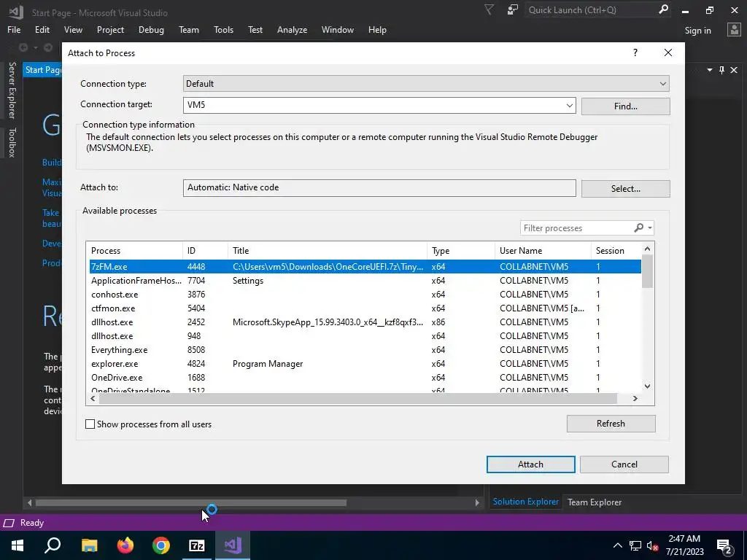Image resolution: width=747 pixels, height=560 pixels.
Task: Open the account avatar icon
Action: (x=734, y=30)
